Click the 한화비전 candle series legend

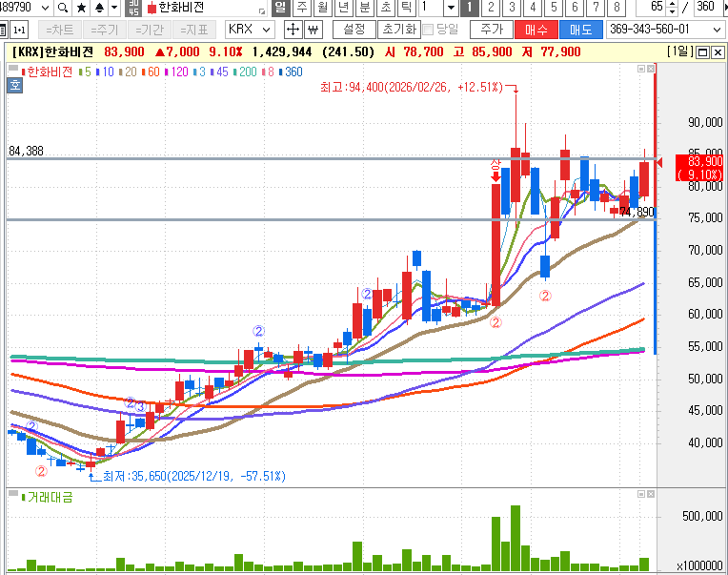(x=47, y=72)
